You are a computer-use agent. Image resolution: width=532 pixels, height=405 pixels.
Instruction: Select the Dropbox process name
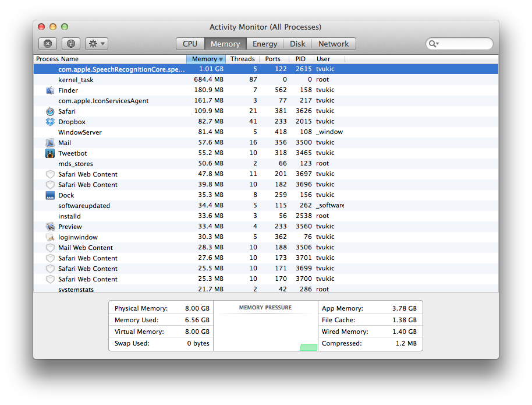point(72,122)
